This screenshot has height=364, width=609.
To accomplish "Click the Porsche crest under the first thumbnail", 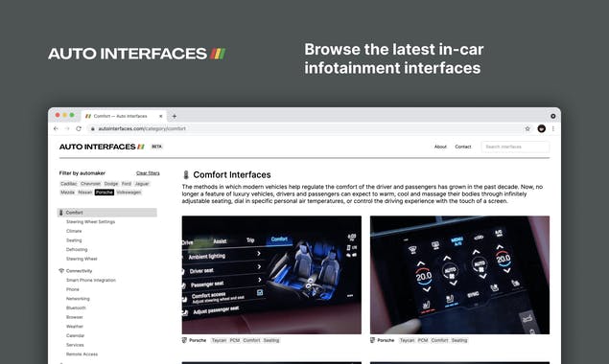I will [x=184, y=340].
